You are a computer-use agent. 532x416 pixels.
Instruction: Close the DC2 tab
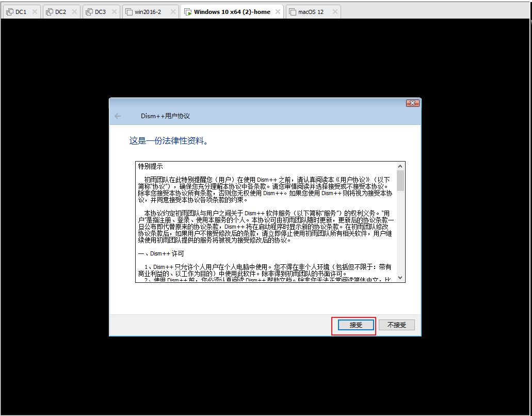[x=74, y=12]
